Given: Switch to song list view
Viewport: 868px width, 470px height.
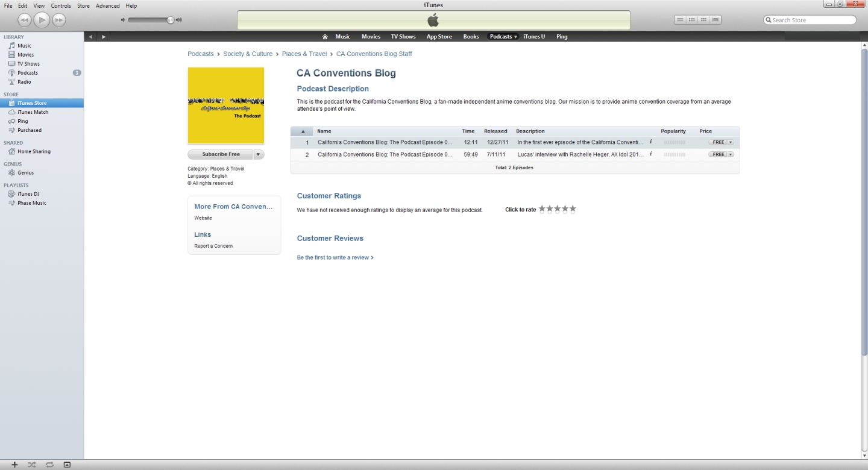Looking at the screenshot, I should click(680, 20).
